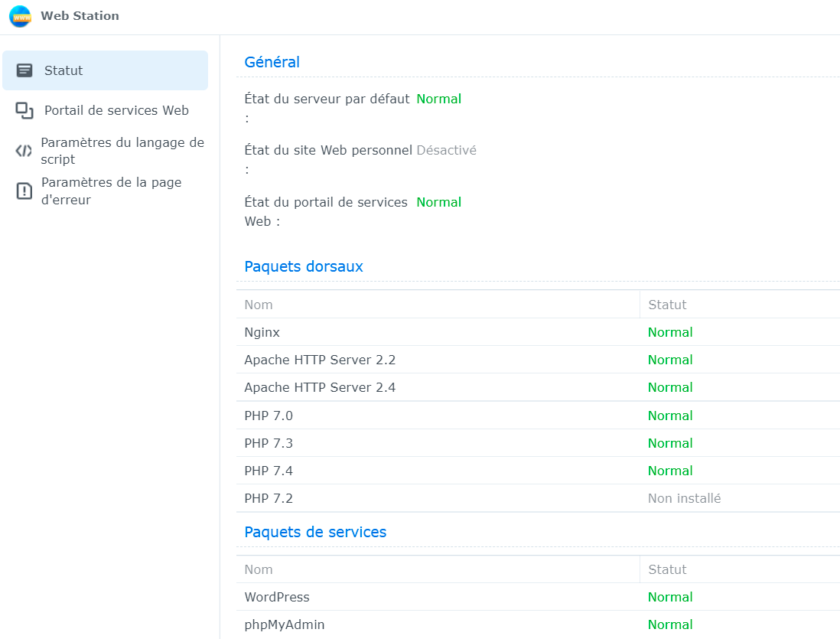The height and width of the screenshot is (639, 840).
Task: Click the error page settings icon
Action: pyautogui.click(x=24, y=191)
